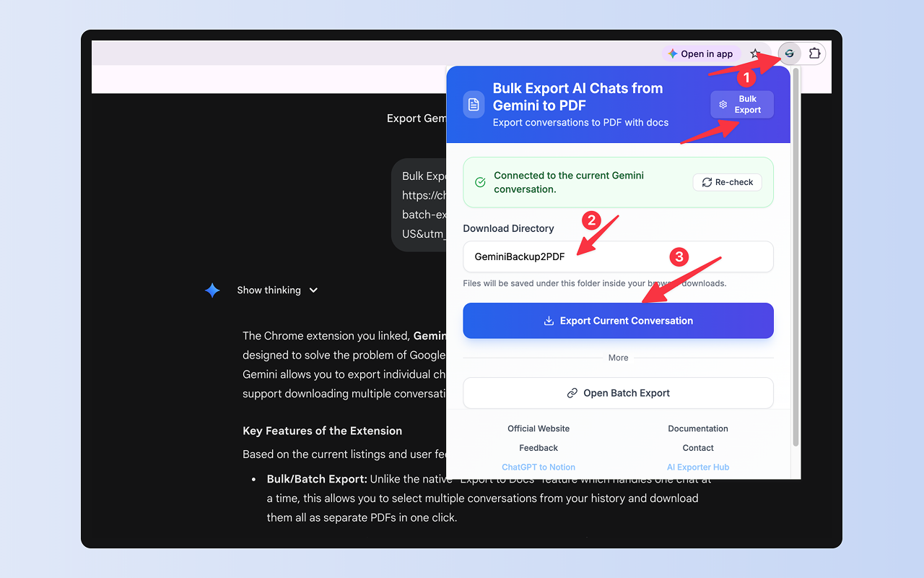Viewport: 924px width, 578px height.
Task: Expand the Show thinking section
Action: [x=277, y=290]
